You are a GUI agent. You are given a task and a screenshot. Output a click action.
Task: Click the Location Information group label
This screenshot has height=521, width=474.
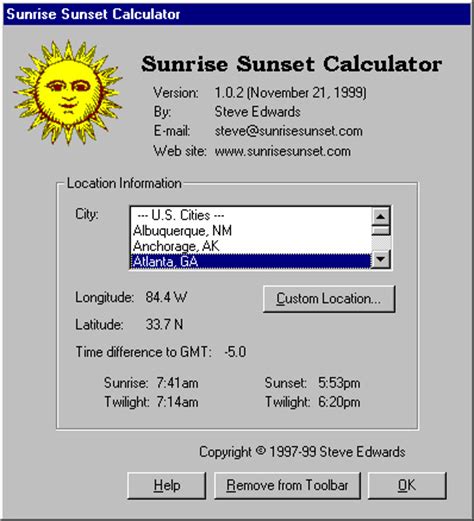pyautogui.click(x=124, y=183)
